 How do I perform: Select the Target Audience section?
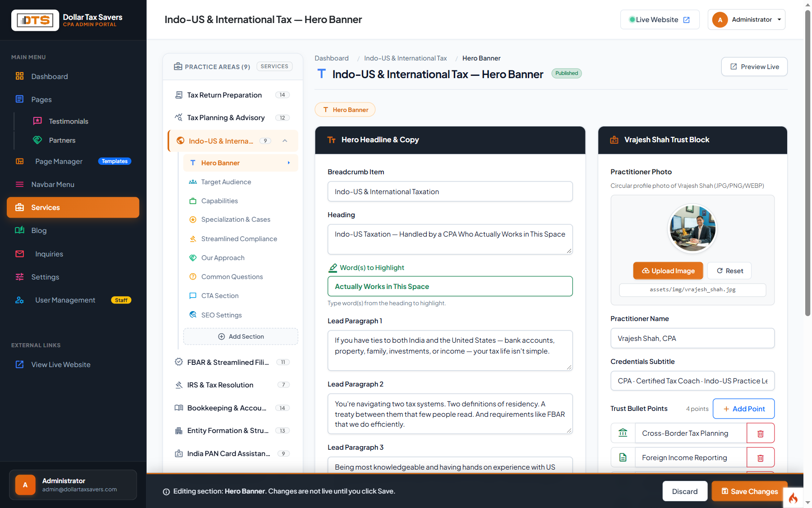[x=240, y=182]
